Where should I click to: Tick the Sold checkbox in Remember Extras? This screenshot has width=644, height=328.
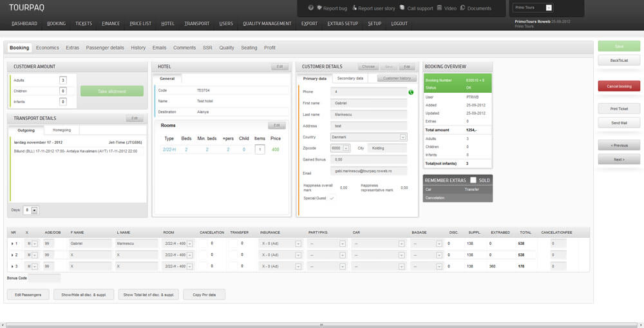click(x=473, y=180)
